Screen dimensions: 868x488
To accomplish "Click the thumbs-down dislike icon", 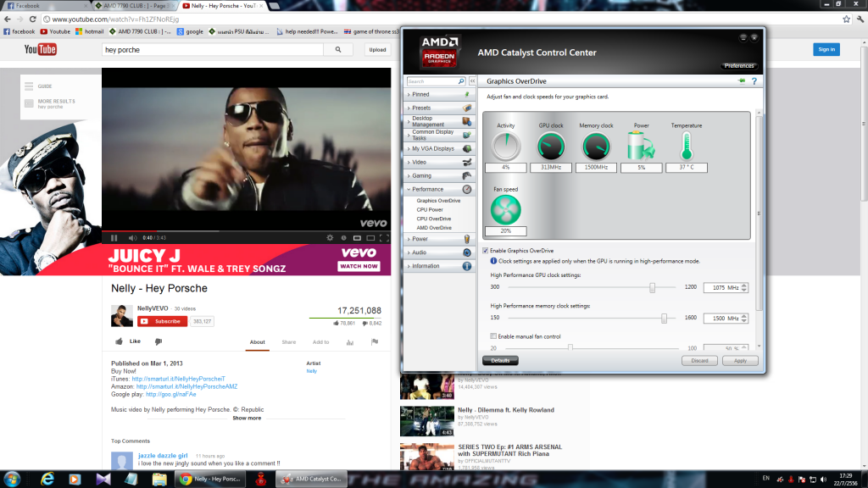I will click(159, 341).
